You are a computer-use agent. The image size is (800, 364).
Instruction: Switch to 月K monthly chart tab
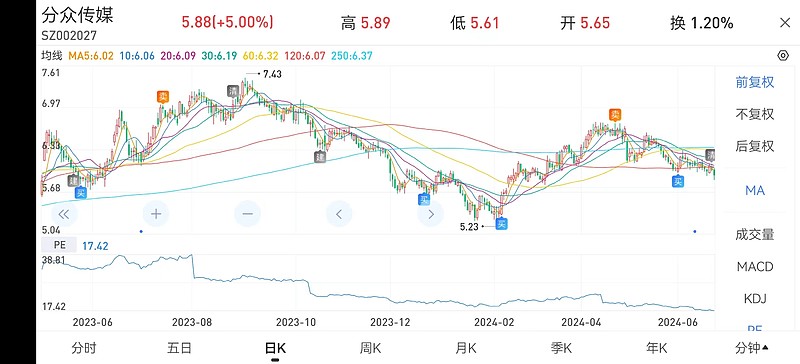[x=466, y=349]
